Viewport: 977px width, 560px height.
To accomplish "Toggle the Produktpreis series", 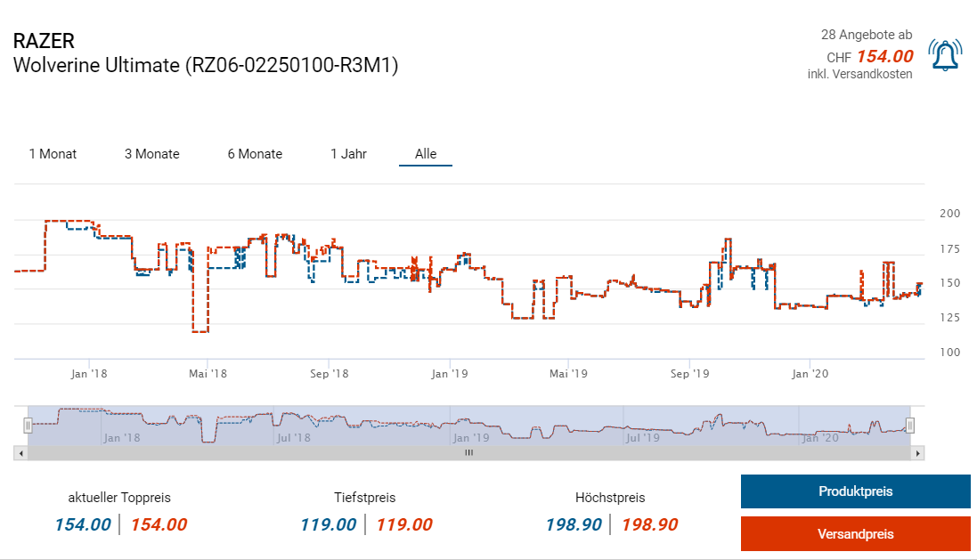I will (855, 491).
